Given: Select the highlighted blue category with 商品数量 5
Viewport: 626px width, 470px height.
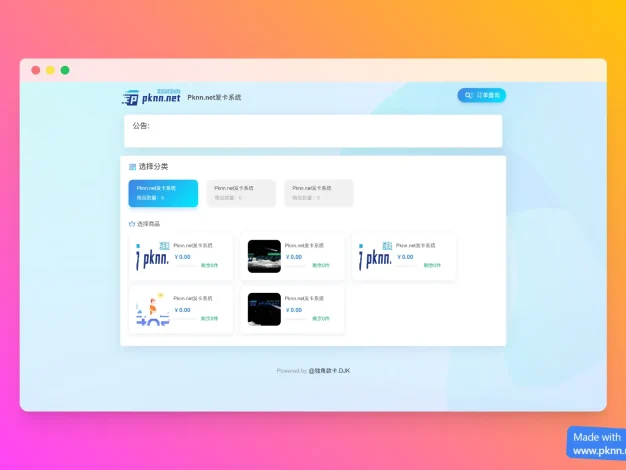Looking at the screenshot, I should point(163,193).
